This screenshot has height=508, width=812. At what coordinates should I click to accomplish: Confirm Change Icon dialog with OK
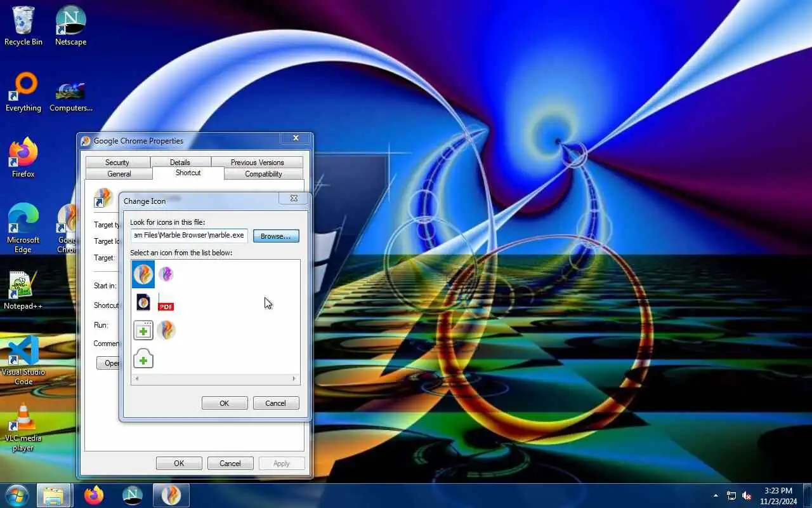coord(225,403)
